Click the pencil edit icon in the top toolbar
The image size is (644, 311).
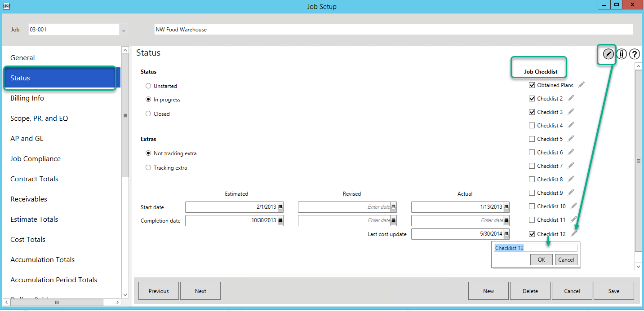click(x=608, y=54)
